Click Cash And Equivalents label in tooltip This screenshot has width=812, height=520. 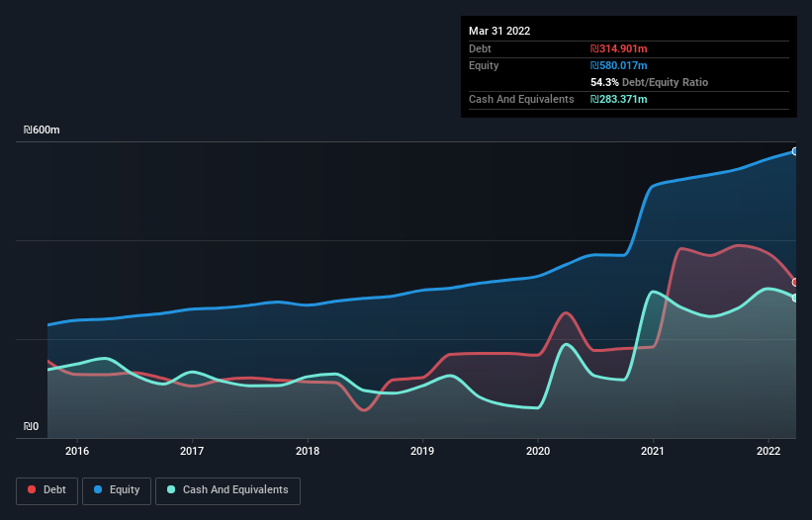pyautogui.click(x=521, y=99)
